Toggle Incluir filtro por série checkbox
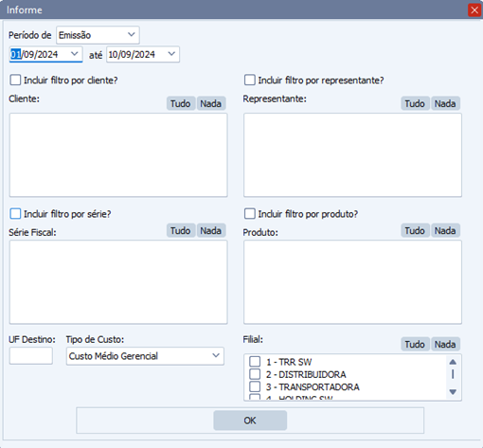483x448 pixels. [x=15, y=214]
